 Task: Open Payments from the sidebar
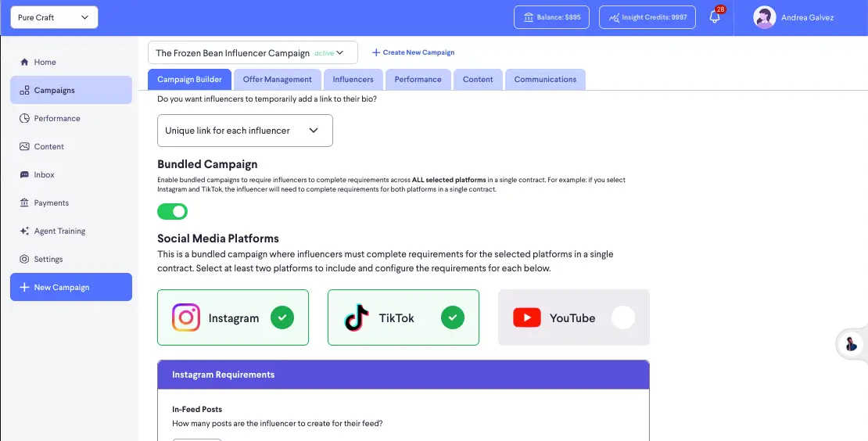(x=71, y=203)
